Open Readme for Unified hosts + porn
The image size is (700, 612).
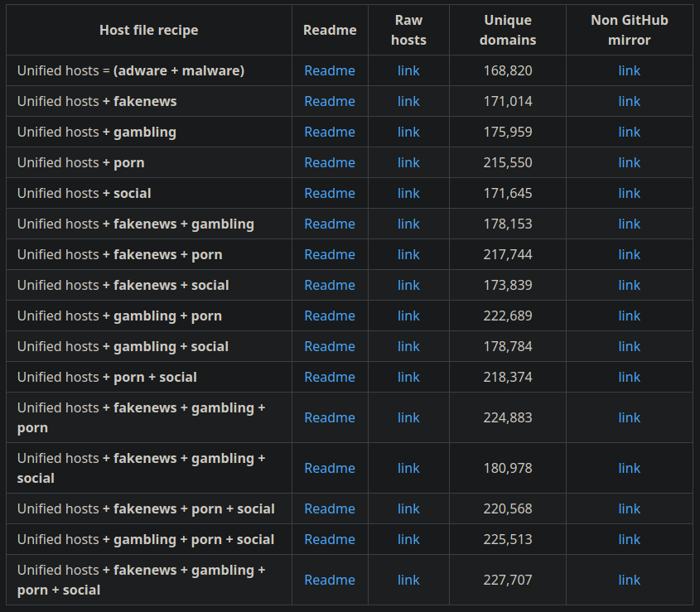[330, 162]
